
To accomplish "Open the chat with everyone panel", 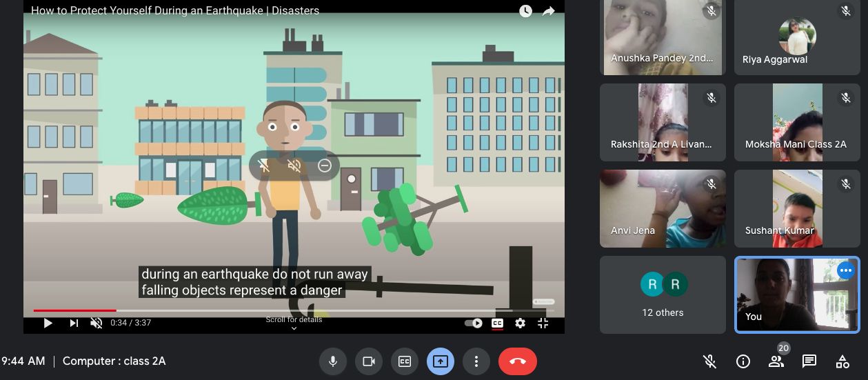I will (x=809, y=361).
